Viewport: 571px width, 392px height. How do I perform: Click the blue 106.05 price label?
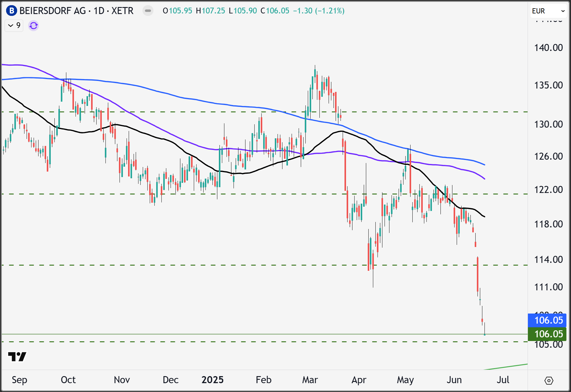547,320
